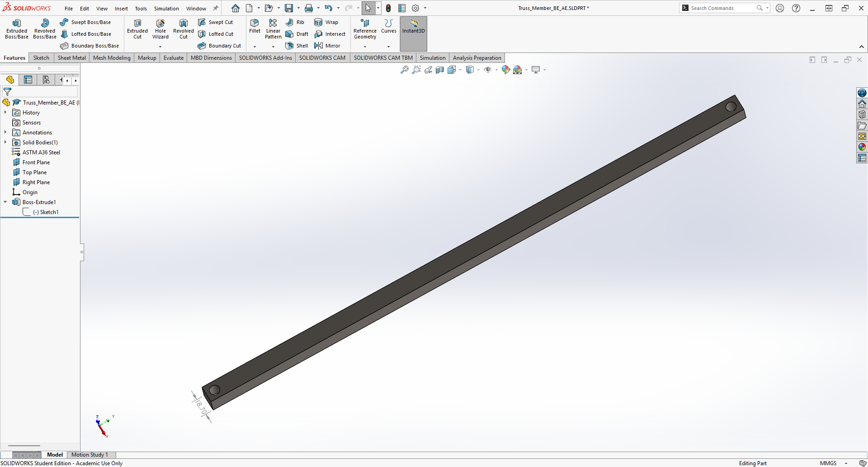Select the Boundary Cut tool
Viewport: 868px width, 467px height.
pyautogui.click(x=219, y=46)
